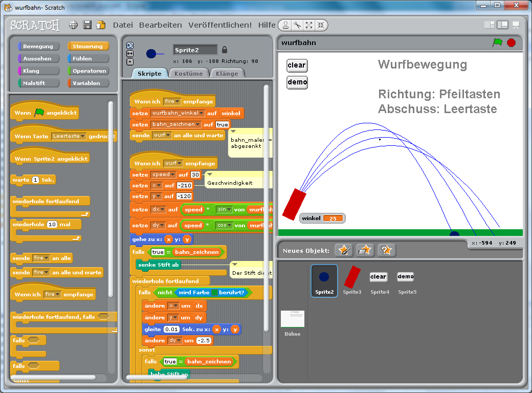The image size is (532, 393).
Task: Open Leertaste key dropdown in palette
Action: [69, 136]
